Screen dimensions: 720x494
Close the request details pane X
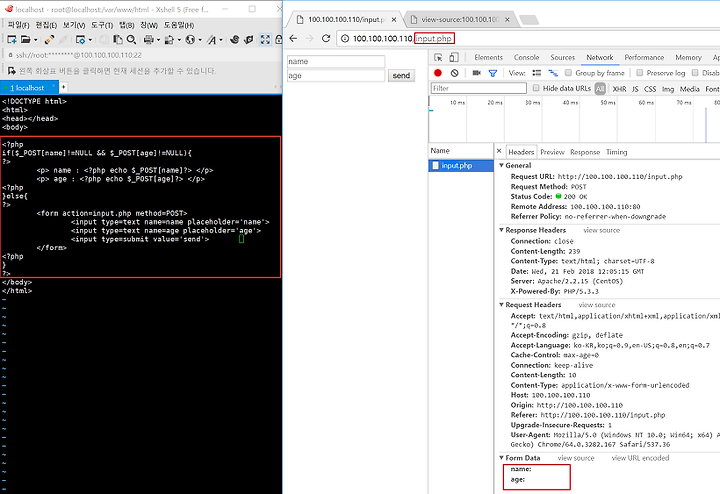tap(499, 151)
